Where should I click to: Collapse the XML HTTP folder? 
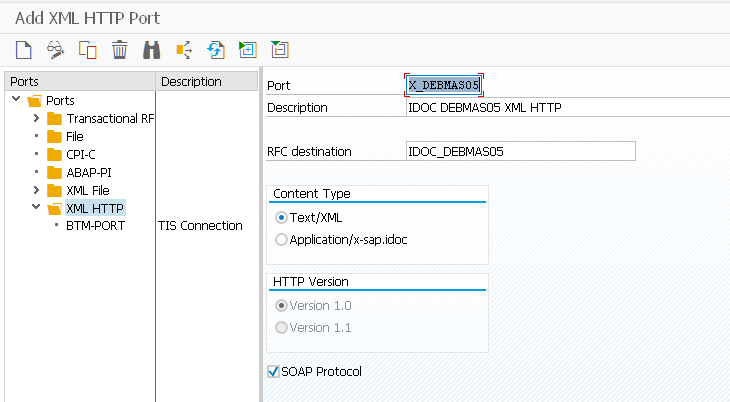(36, 207)
